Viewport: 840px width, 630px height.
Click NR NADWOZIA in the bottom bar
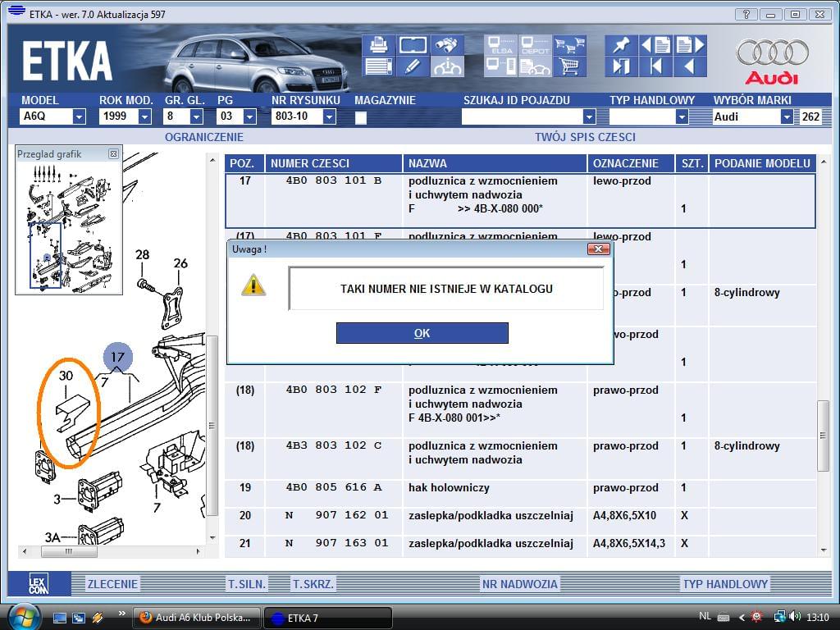coord(519,584)
